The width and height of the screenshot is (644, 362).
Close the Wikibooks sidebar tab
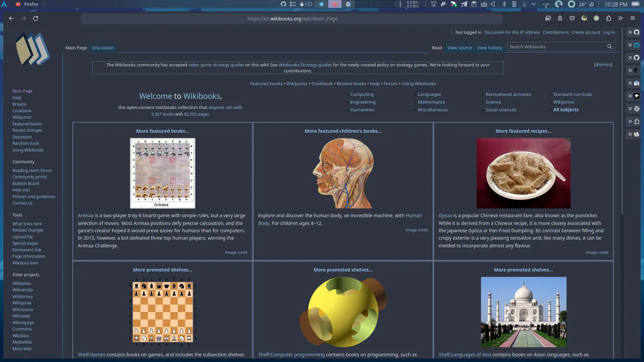(x=630, y=134)
